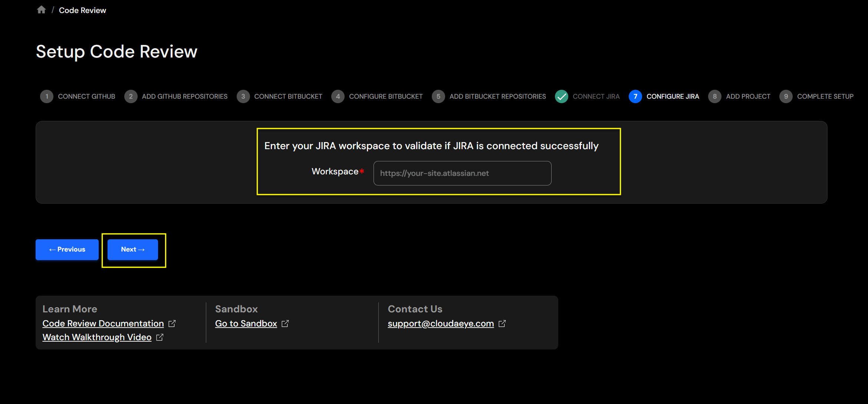The image size is (868, 404).
Task: Focus the Workspace URL input field
Action: pyautogui.click(x=462, y=173)
